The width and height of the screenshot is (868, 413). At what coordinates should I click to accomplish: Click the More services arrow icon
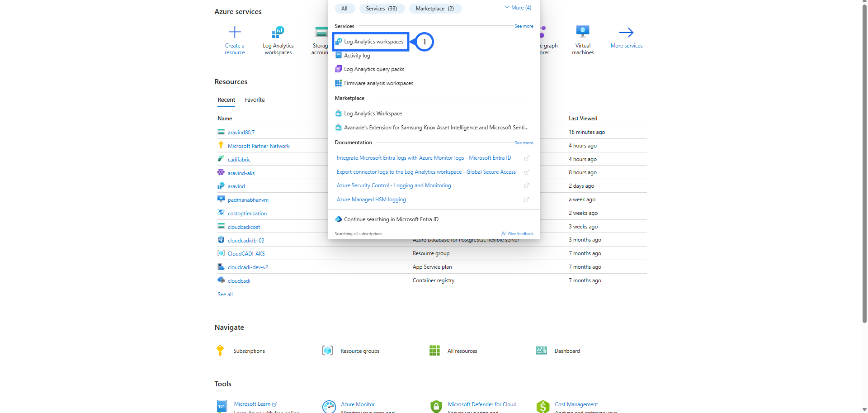tap(626, 32)
